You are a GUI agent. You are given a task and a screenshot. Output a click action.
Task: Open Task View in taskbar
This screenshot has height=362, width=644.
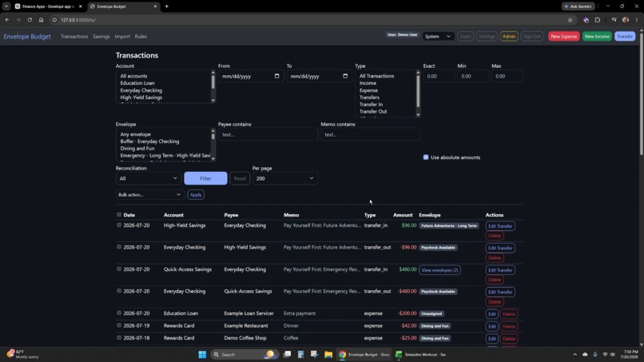tap(287, 354)
